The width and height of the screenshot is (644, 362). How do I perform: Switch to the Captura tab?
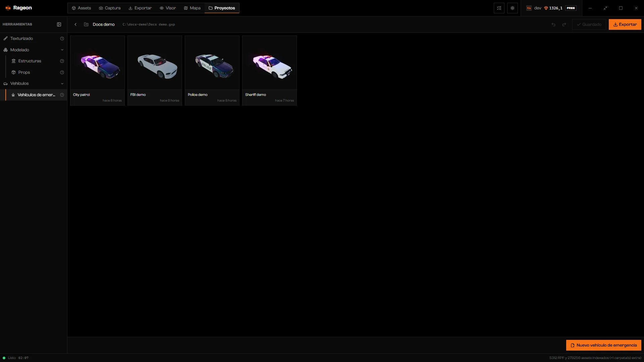click(x=110, y=8)
